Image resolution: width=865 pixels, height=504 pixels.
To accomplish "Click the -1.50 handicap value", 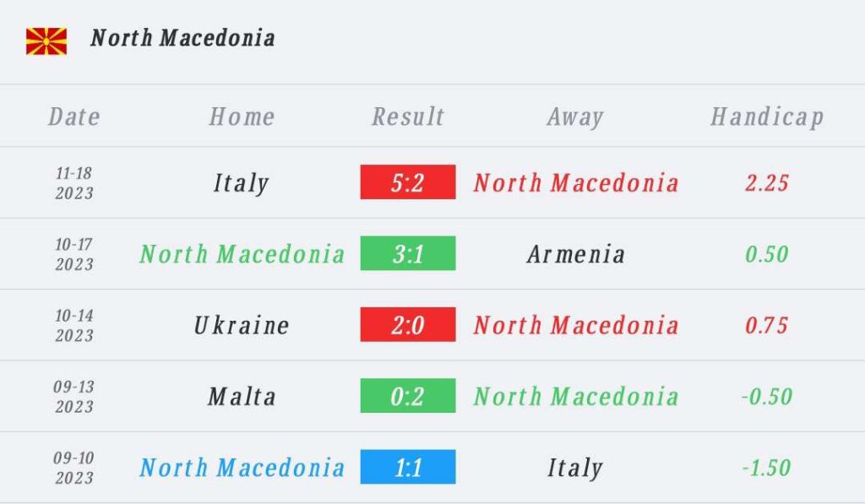I will (767, 468).
